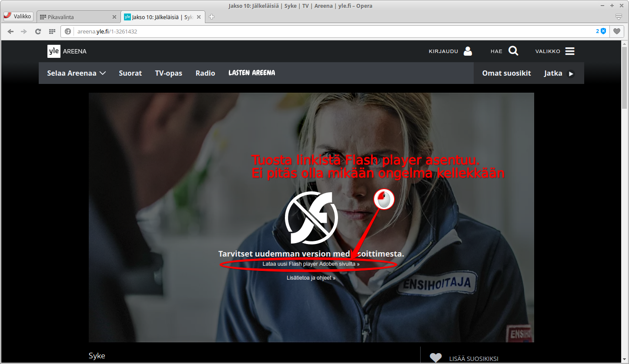
Task: Open the Opera Valikko menu button
Action: click(x=18, y=16)
